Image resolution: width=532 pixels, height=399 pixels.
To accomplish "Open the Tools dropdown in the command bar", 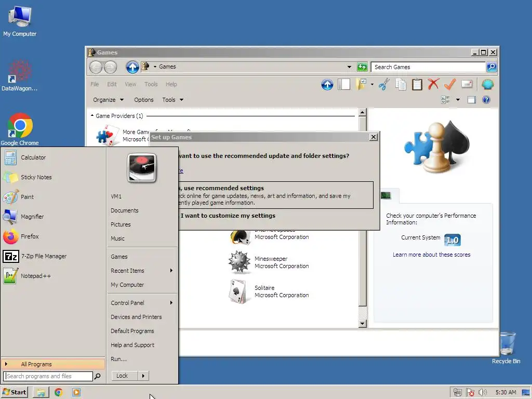I will tap(172, 100).
